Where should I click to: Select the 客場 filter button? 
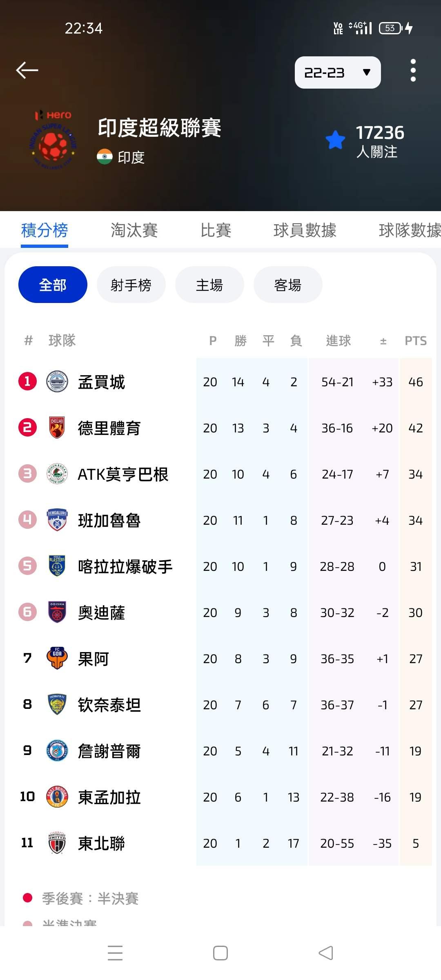point(288,285)
